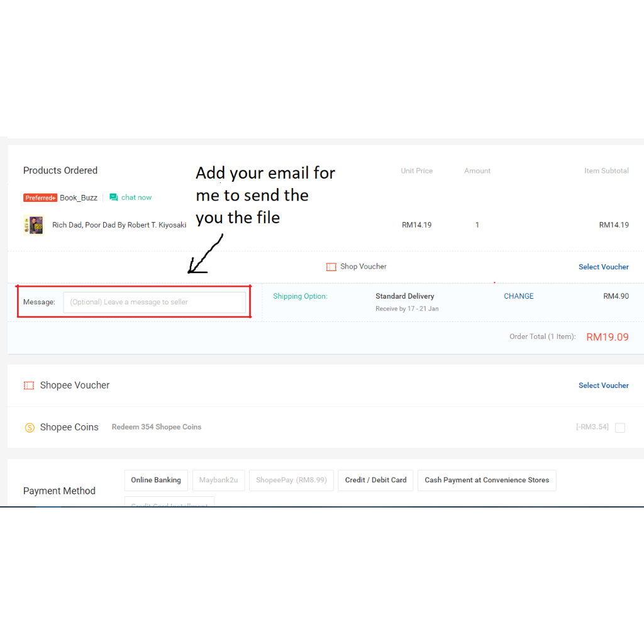Change the Standard Delivery shipping option
Viewport: 644px width, 644px height.
[518, 296]
